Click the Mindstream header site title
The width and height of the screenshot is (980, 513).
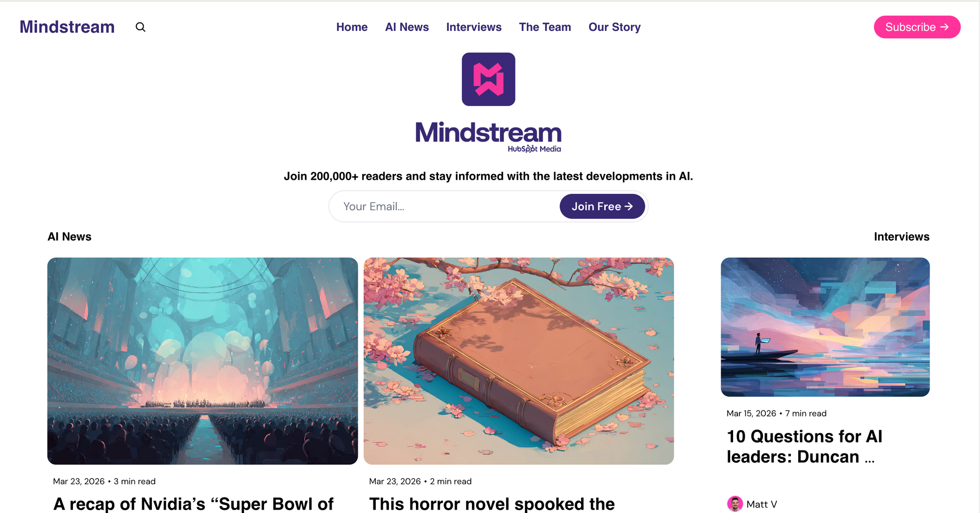pyautogui.click(x=67, y=27)
